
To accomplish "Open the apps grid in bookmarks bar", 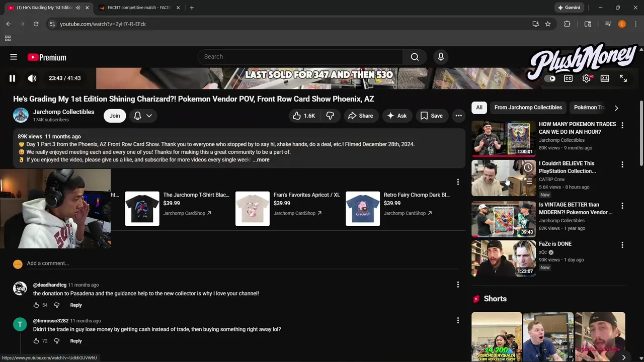I will pyautogui.click(x=8, y=38).
